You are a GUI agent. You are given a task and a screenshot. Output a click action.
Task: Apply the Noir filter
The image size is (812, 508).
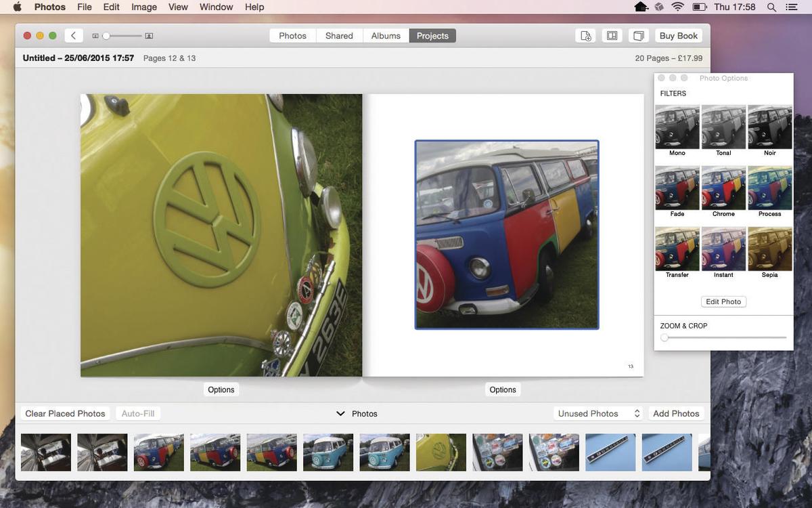coord(769,127)
